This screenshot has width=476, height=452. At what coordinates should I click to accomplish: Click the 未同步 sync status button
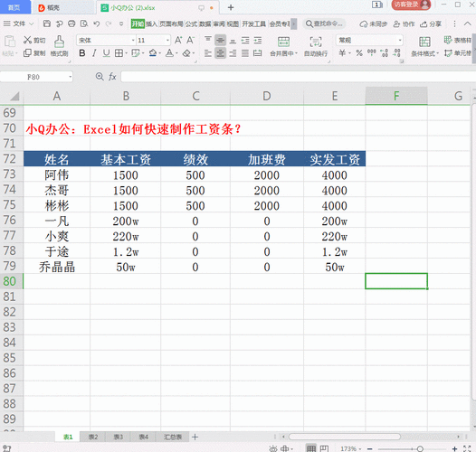[374, 24]
